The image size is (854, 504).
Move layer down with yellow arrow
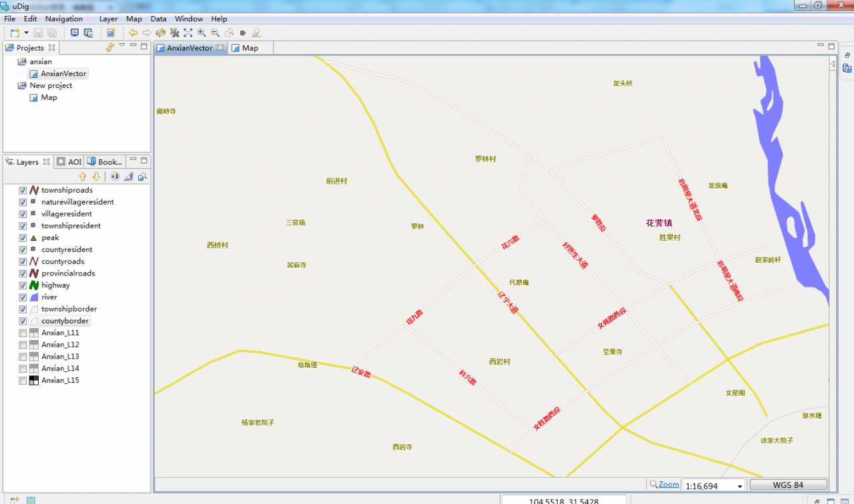point(96,177)
